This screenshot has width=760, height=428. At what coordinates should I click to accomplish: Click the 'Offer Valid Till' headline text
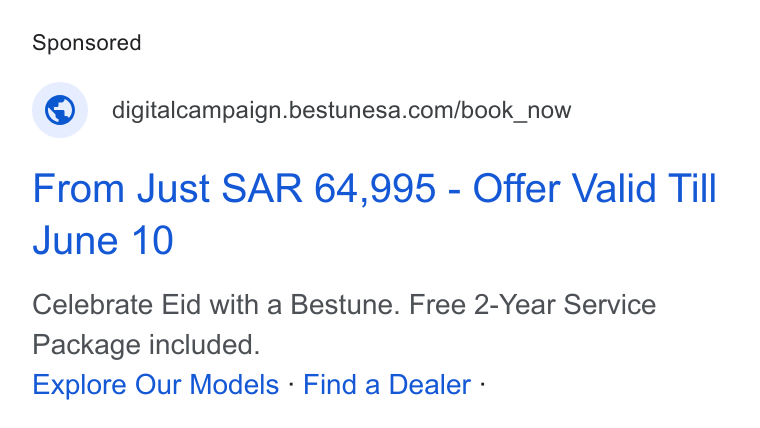(x=594, y=189)
